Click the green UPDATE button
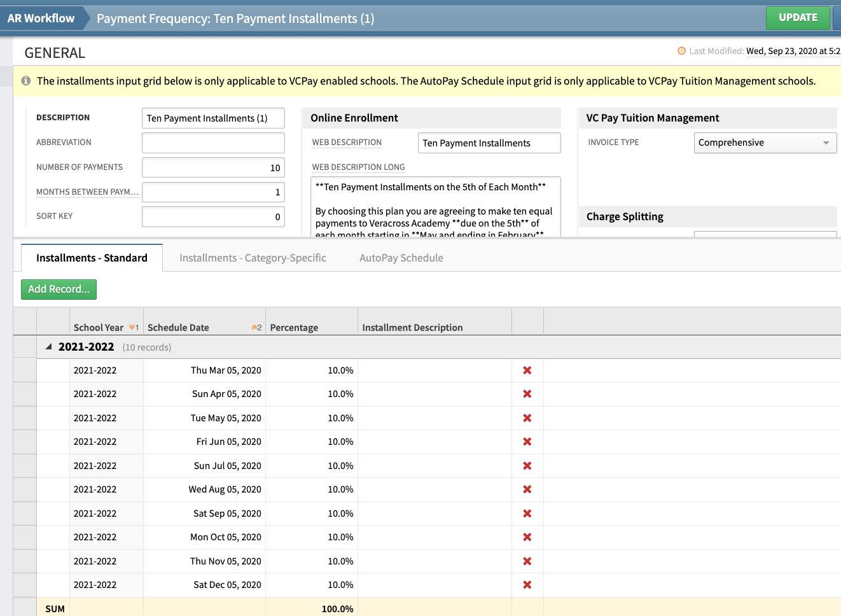Screen dimensions: 841x616 [x=798, y=18]
